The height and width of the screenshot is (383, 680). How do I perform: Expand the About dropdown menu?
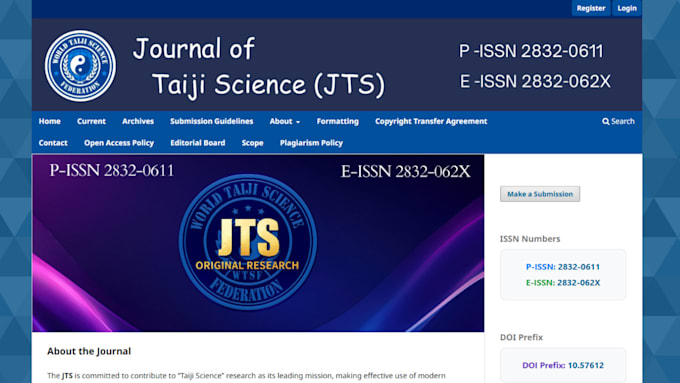[284, 121]
